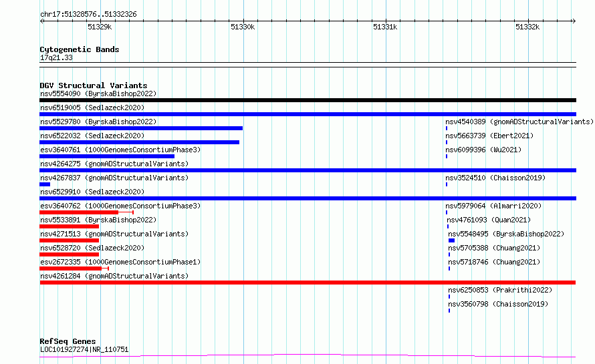The image size is (595, 364).
Task: Click esv3640761 (1000GenomesConsortiumPhase3) label
Action: point(120,150)
